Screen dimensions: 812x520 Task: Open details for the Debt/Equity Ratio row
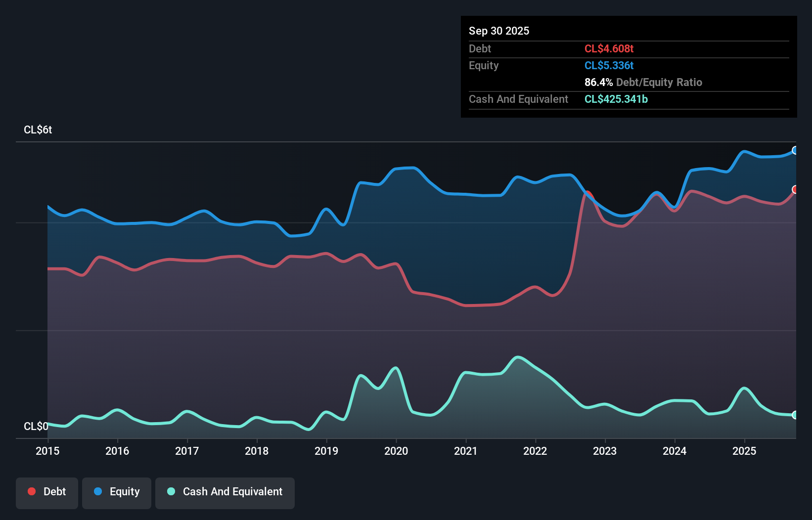643,82
